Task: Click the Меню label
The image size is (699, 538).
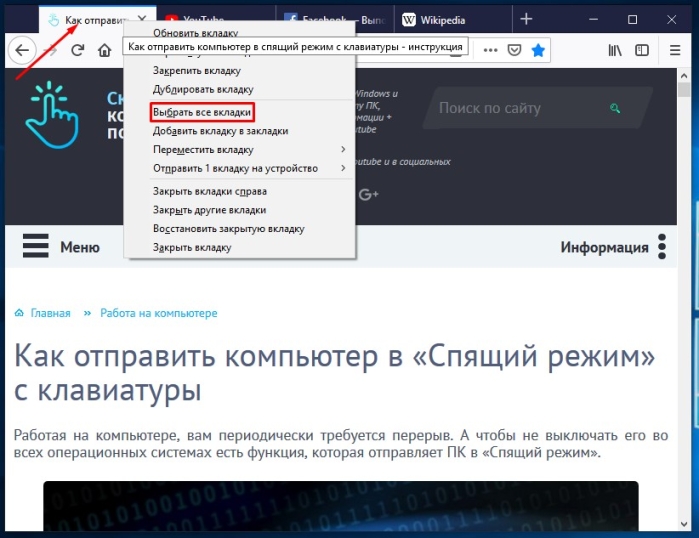Action: [x=80, y=246]
